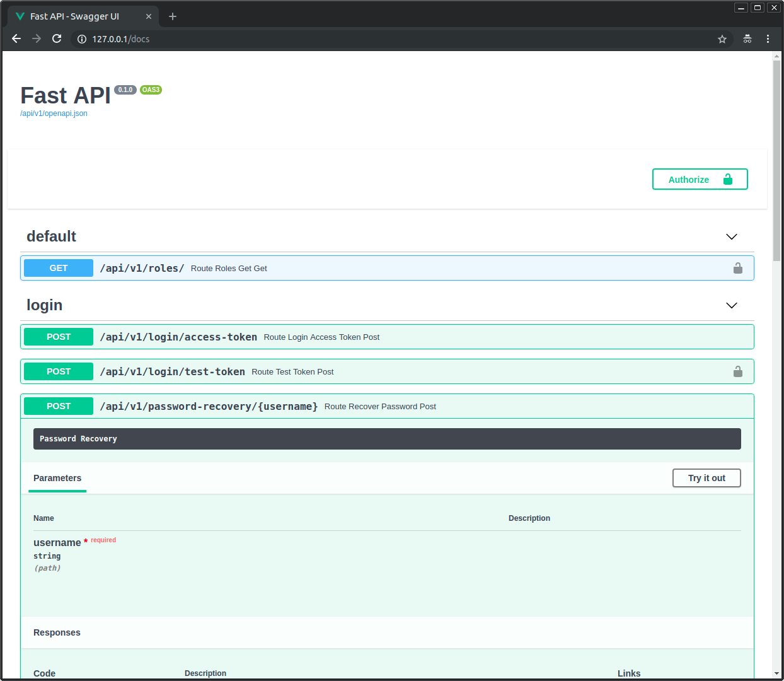Viewport: 784px width, 681px height.
Task: Open the browser menu with three dots
Action: [x=768, y=38]
